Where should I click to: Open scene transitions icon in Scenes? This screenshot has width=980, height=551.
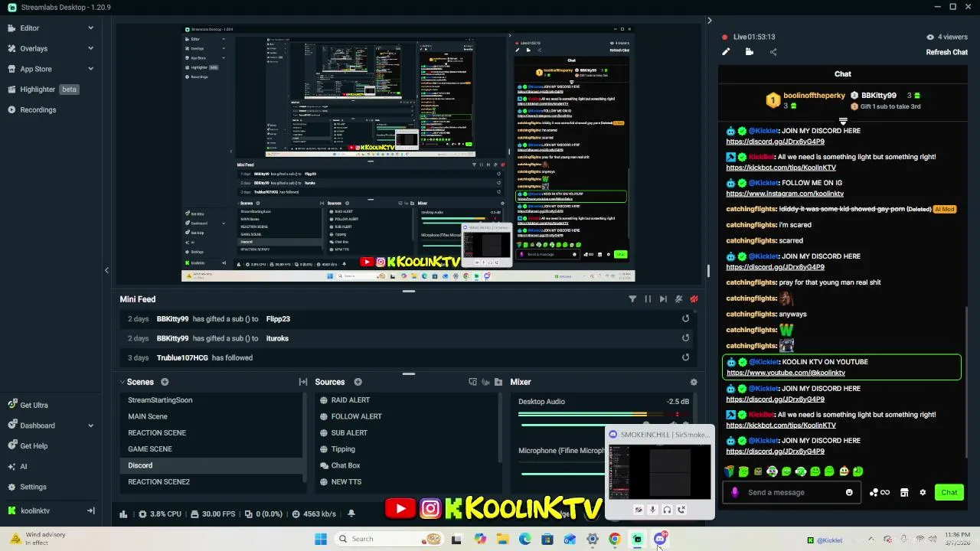point(303,382)
